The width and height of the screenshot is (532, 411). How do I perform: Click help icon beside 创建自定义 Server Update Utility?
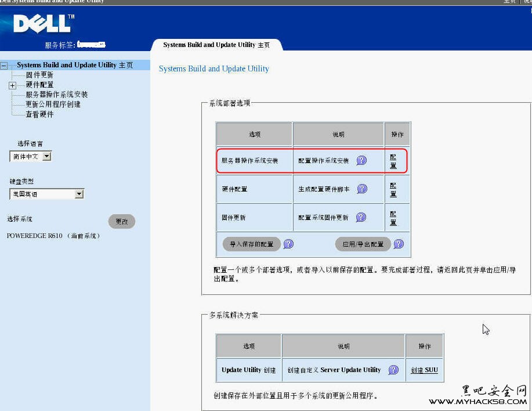[x=394, y=370]
